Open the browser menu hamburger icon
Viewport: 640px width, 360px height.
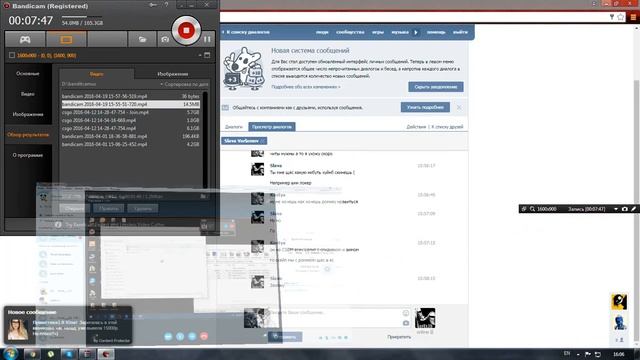click(x=633, y=17)
